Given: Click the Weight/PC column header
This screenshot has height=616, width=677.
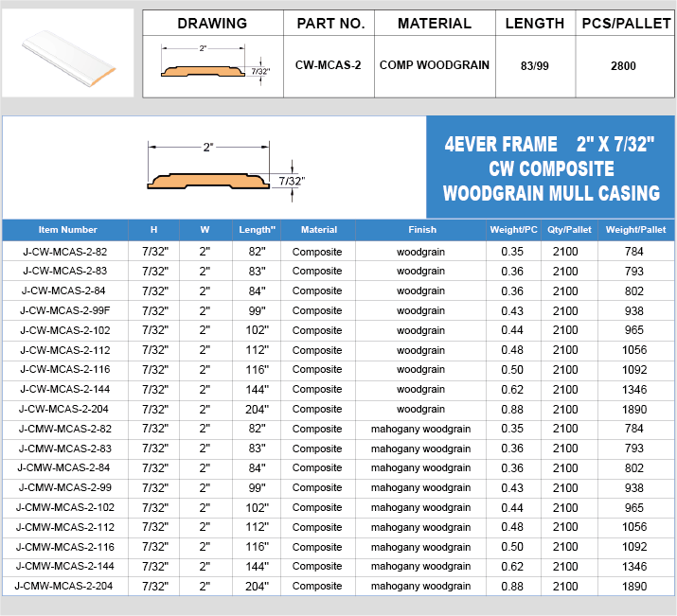Looking at the screenshot, I should tap(513, 230).
